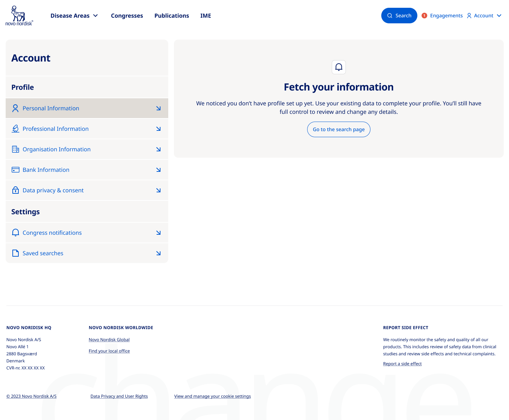Open Professional Information section
Viewport: 509px width, 420px height.
click(x=87, y=129)
